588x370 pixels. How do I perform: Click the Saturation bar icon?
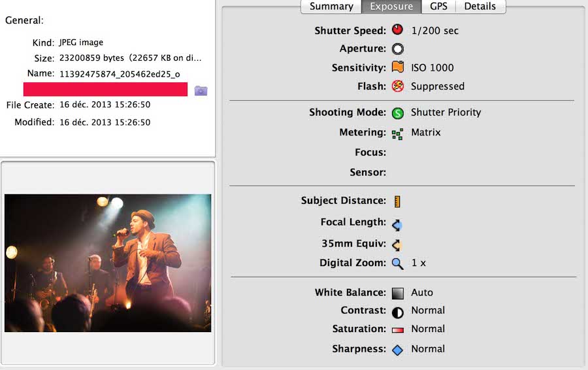click(x=397, y=330)
